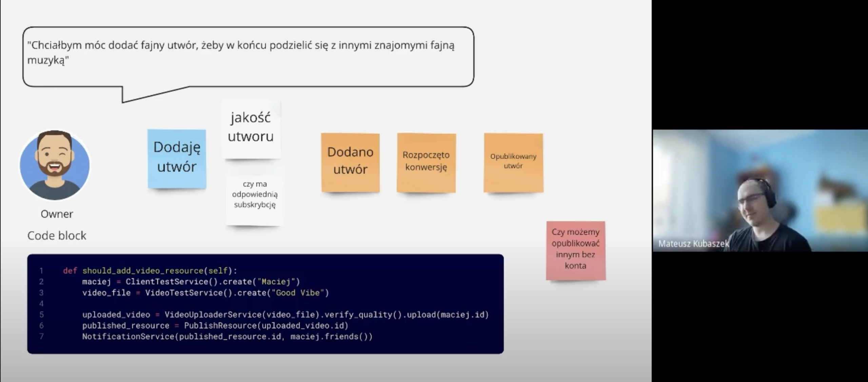The width and height of the screenshot is (868, 382).
Task: Click the 'Opublikowany utwór' sticky note
Action: [x=513, y=161]
